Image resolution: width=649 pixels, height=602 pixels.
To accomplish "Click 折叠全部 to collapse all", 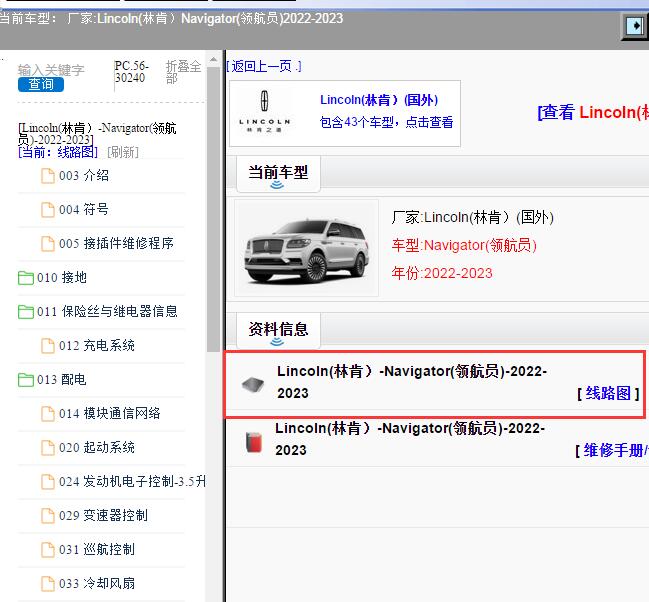I will point(183,72).
